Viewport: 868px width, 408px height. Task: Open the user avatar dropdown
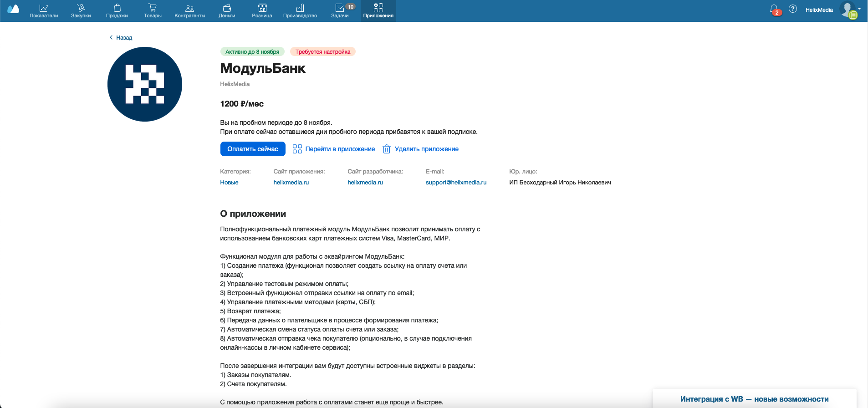point(849,10)
